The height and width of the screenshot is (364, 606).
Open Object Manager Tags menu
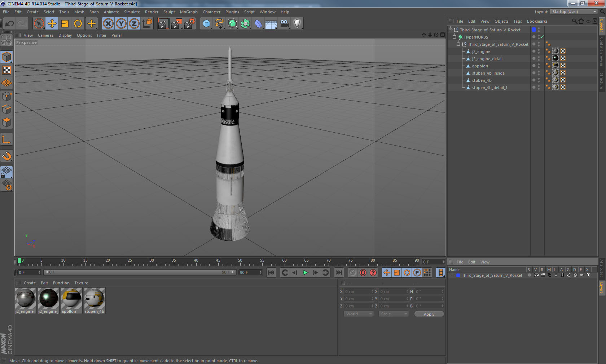[518, 21]
